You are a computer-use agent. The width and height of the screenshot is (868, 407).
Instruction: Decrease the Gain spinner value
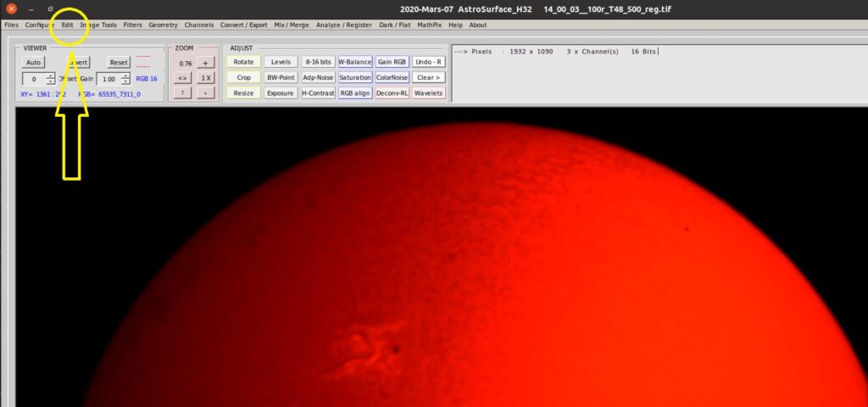(125, 82)
